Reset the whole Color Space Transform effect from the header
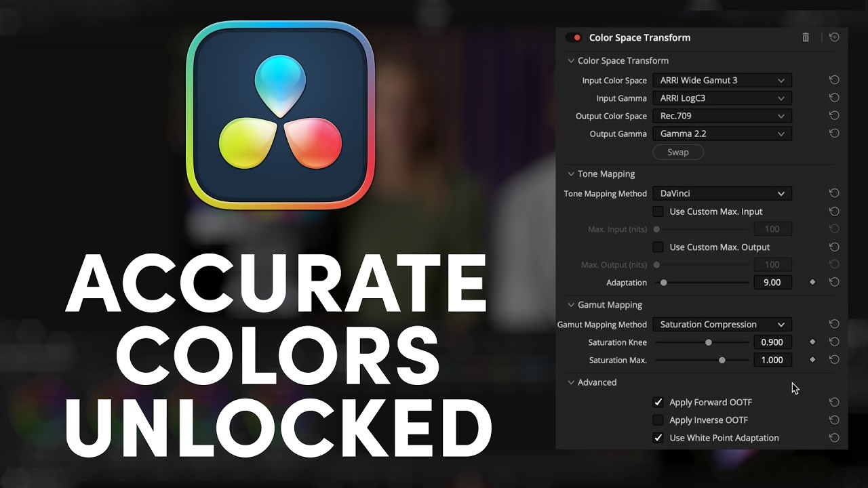 click(834, 38)
